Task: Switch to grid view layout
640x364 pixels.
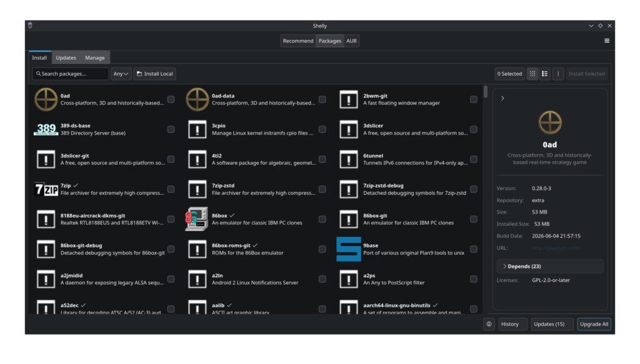Action: click(532, 74)
